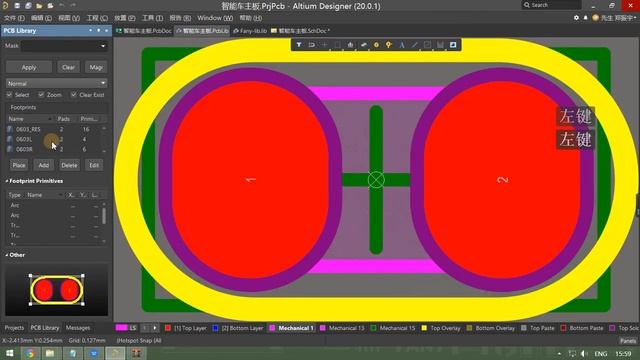Click the Clear button

tap(69, 67)
